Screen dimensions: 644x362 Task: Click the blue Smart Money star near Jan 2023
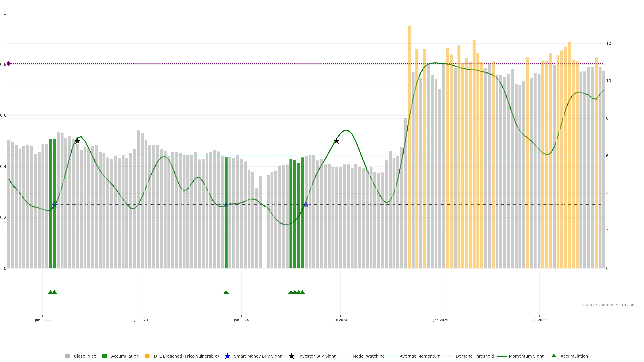point(55,205)
